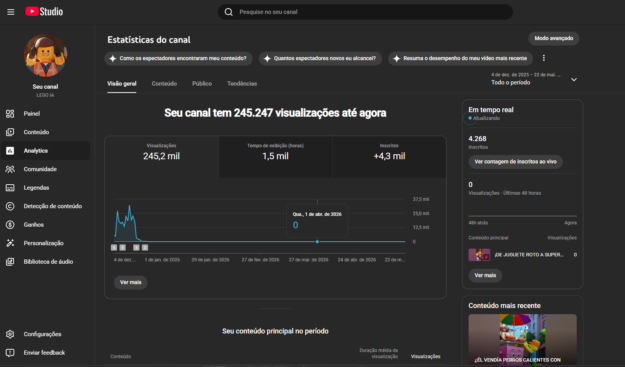Switch to the Público tab
Image resolution: width=625 pixels, height=367 pixels.
tap(202, 84)
